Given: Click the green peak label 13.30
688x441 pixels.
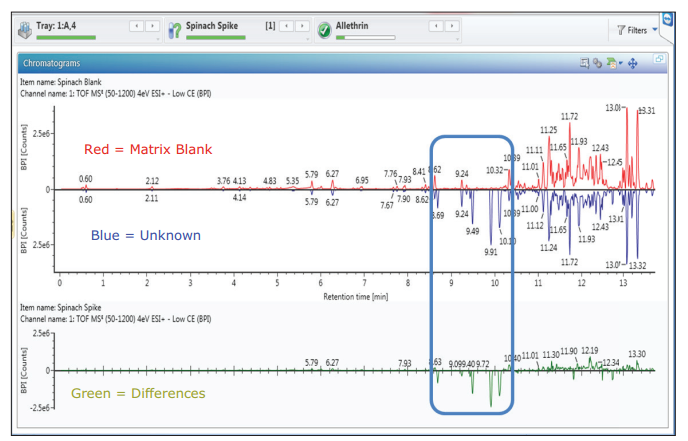Looking at the screenshot, I should (x=637, y=354).
